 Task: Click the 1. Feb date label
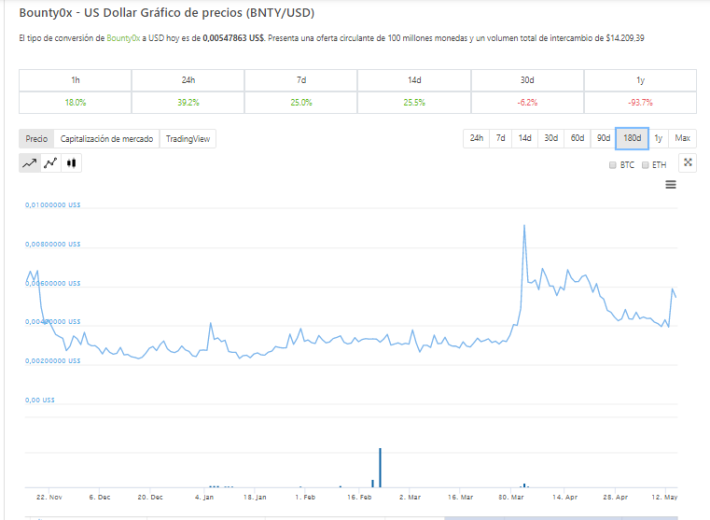(x=305, y=497)
